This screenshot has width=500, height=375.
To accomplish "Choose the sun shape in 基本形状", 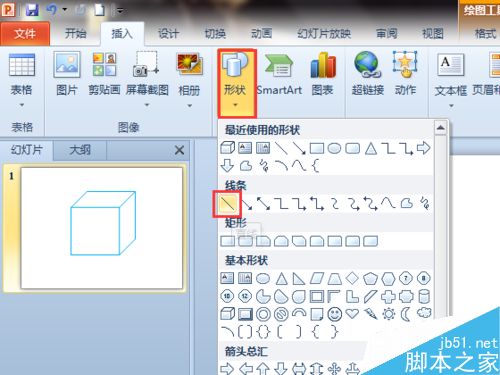I will pyautogui.click(x=389, y=314).
